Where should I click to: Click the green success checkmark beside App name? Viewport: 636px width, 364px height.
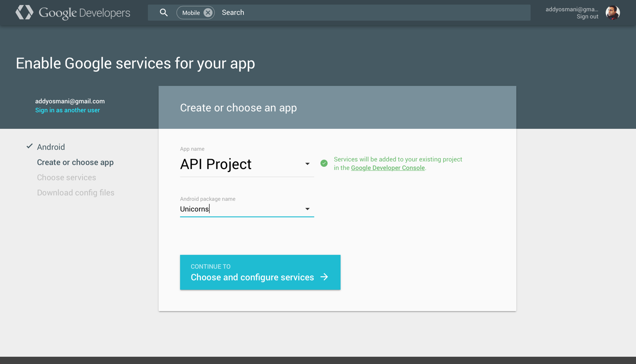click(x=324, y=163)
